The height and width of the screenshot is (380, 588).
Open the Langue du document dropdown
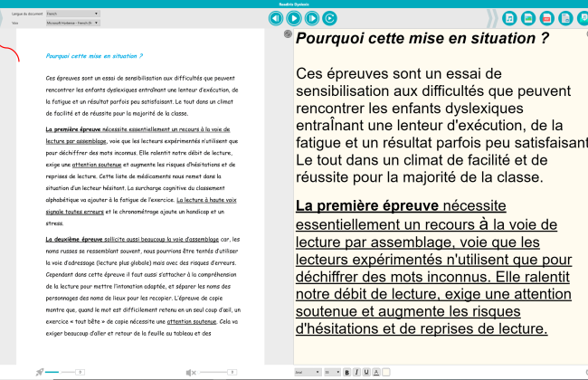72,14
